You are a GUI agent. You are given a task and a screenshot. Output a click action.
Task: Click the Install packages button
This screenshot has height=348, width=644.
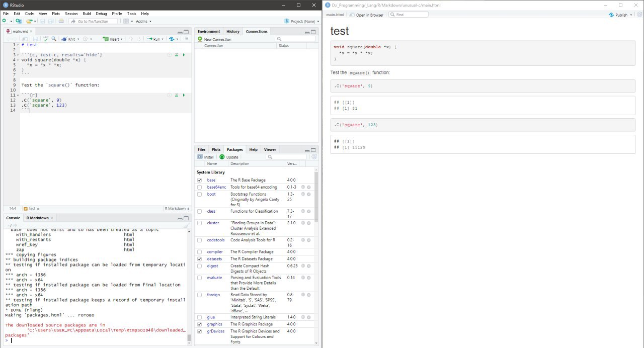click(x=206, y=157)
